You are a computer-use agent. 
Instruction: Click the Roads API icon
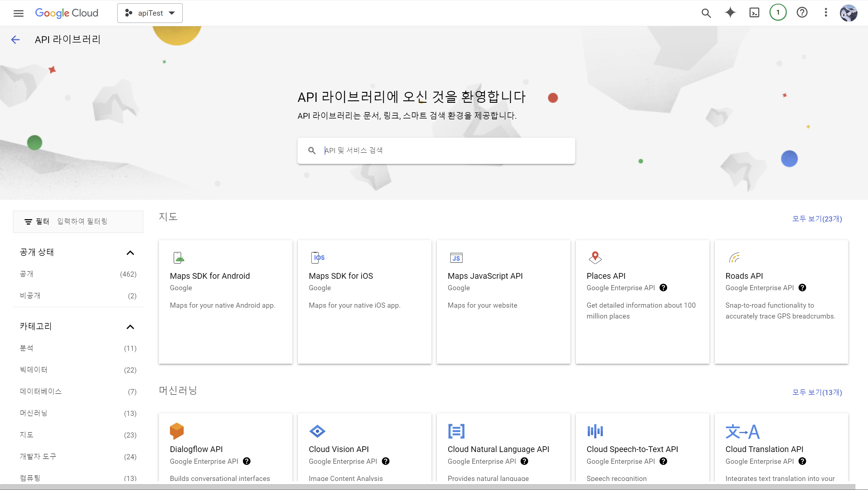(734, 258)
